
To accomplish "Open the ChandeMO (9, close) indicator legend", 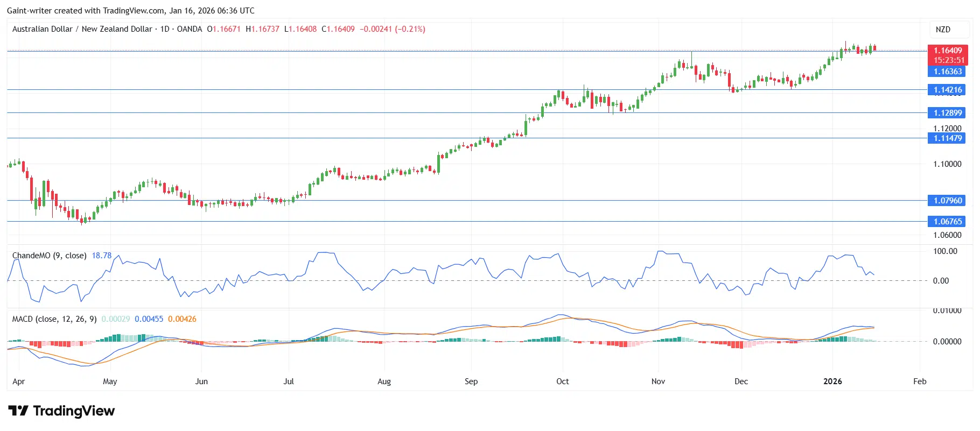I will 49,256.
